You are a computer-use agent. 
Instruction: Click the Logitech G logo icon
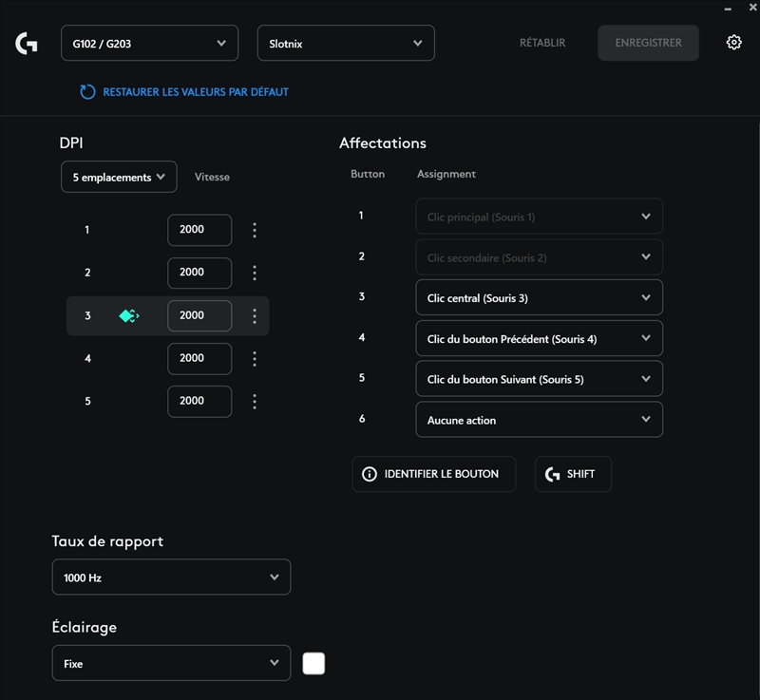coord(27,44)
